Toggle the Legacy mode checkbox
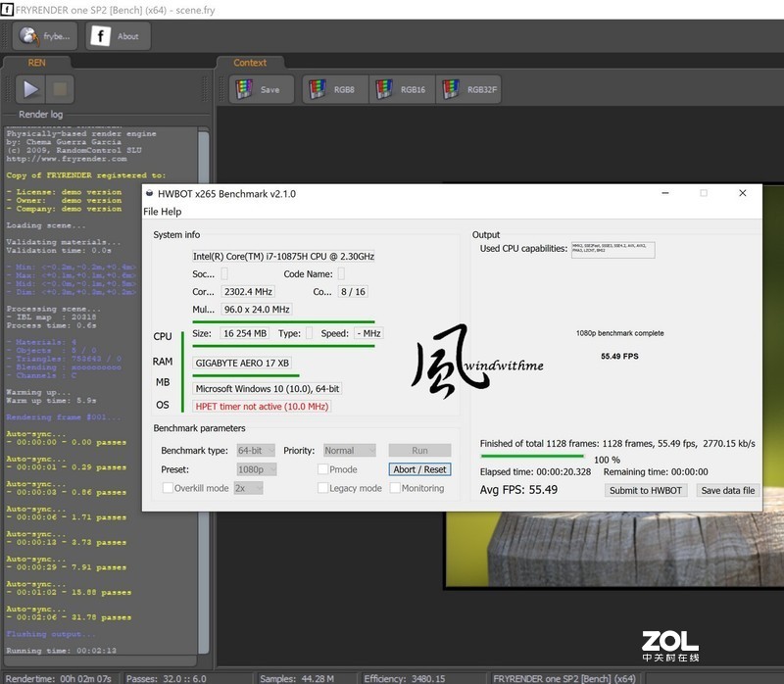 (323, 488)
